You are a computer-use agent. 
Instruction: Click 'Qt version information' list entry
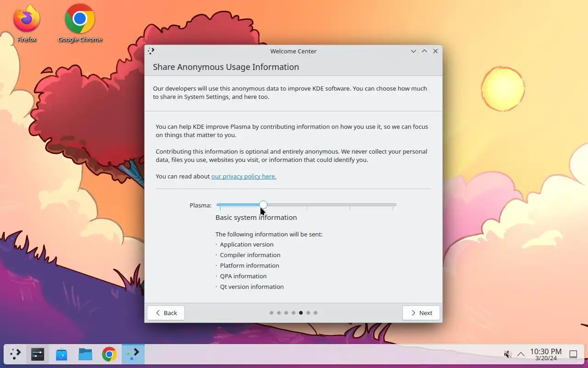pyautogui.click(x=252, y=287)
